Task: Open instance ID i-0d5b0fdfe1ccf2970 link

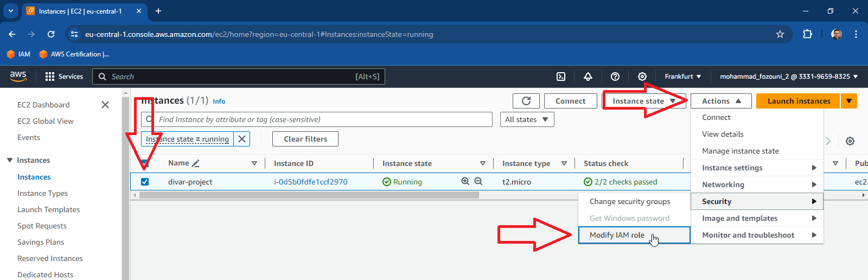Action: (311, 182)
